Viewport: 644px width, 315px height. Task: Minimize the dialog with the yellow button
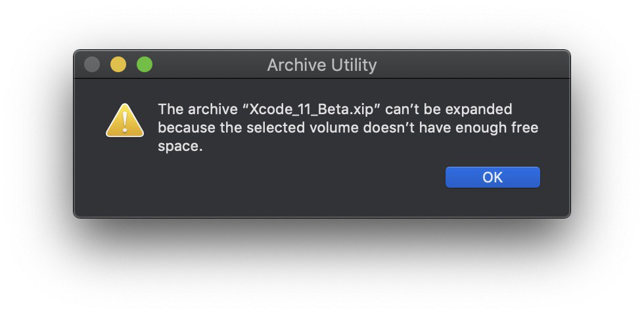[x=118, y=64]
